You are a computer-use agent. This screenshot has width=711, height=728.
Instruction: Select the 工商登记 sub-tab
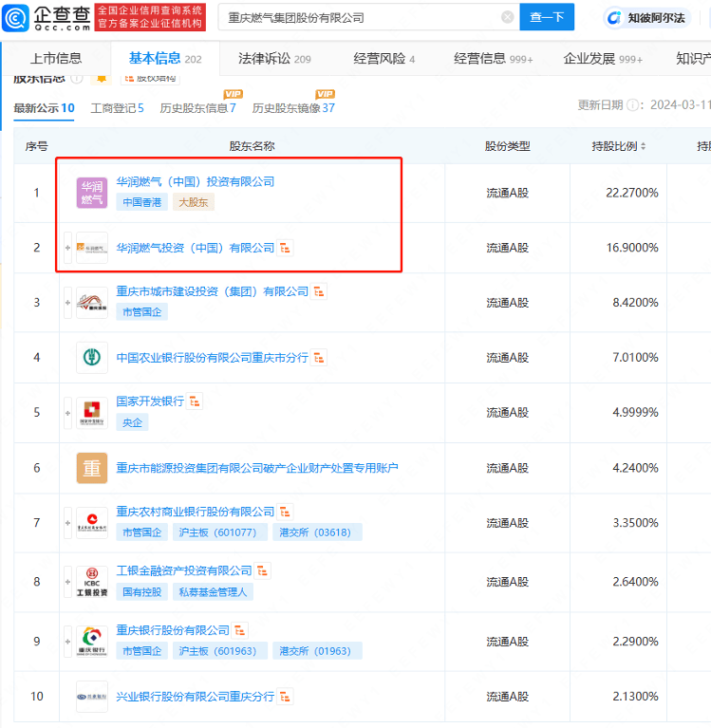(x=117, y=108)
